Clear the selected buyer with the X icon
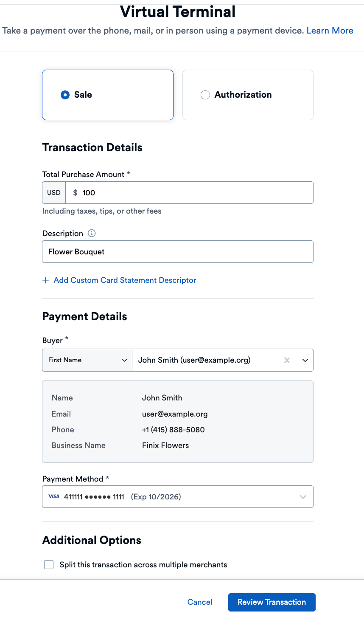 (x=287, y=360)
